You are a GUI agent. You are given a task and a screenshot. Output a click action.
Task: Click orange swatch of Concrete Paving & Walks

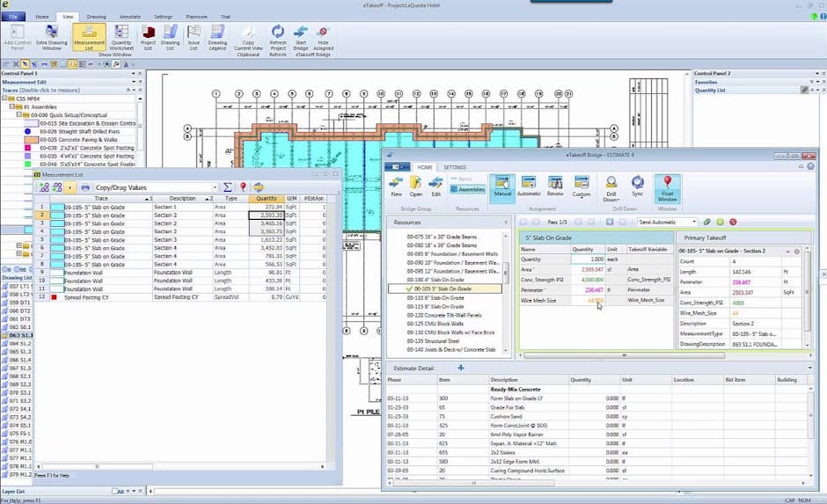point(31,140)
